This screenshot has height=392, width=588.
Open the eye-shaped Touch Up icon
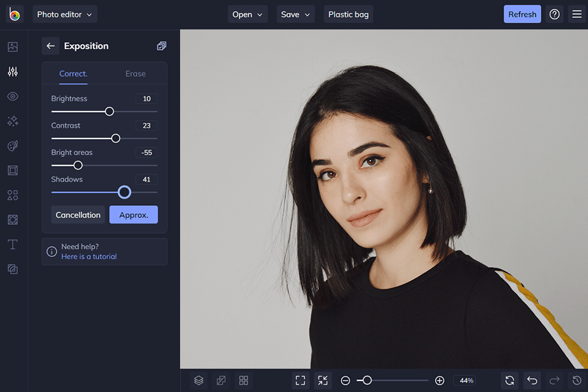click(13, 97)
